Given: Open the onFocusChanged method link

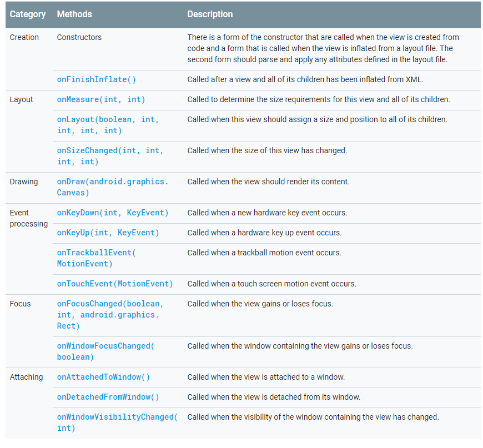Looking at the screenshot, I should click(x=110, y=315).
